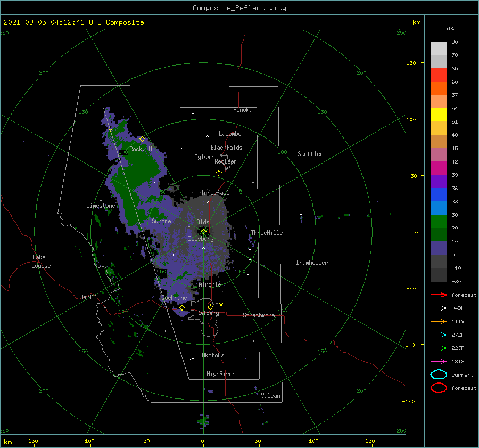Select the dark grey swatch above -30
The image size is (479, 448).
(x=439, y=275)
